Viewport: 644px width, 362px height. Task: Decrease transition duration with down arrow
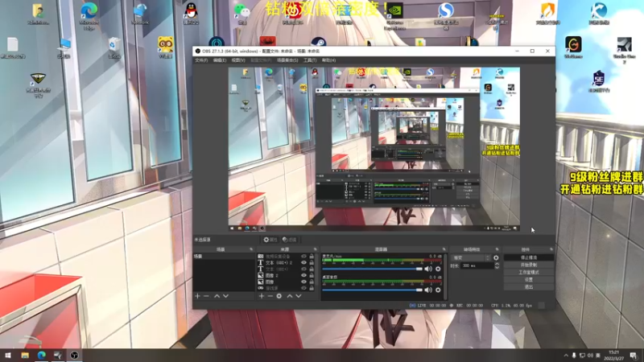(x=497, y=268)
